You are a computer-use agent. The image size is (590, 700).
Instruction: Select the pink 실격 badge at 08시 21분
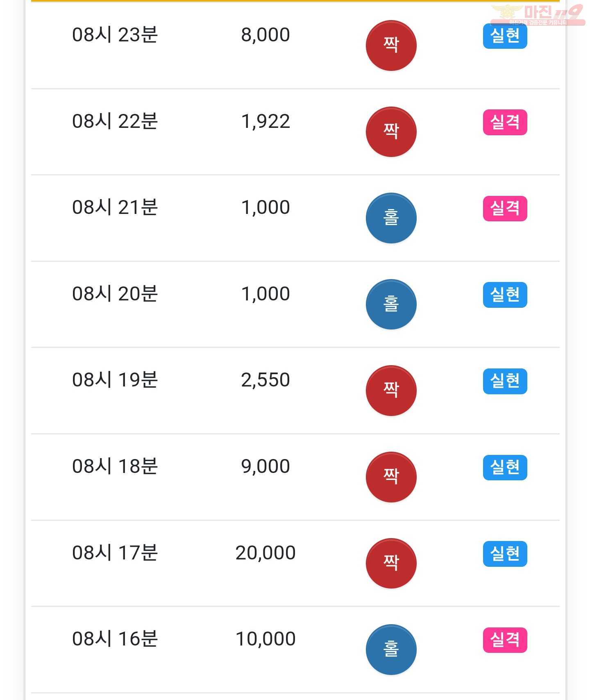click(x=505, y=209)
